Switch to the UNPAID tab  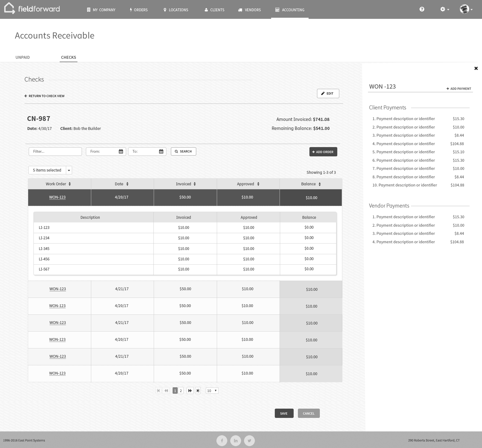click(23, 57)
